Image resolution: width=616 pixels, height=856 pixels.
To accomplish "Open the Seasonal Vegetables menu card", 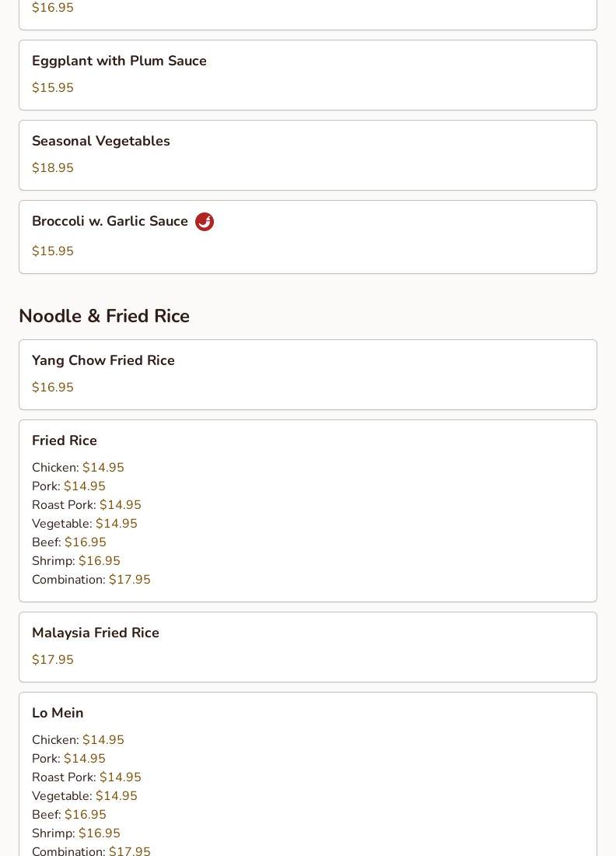I will pyautogui.click(x=307, y=155).
